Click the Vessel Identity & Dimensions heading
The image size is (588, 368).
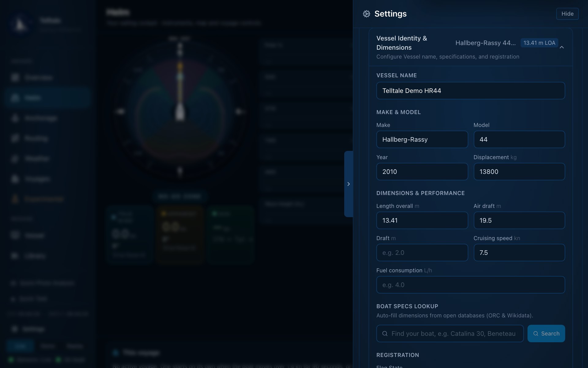[x=401, y=43]
